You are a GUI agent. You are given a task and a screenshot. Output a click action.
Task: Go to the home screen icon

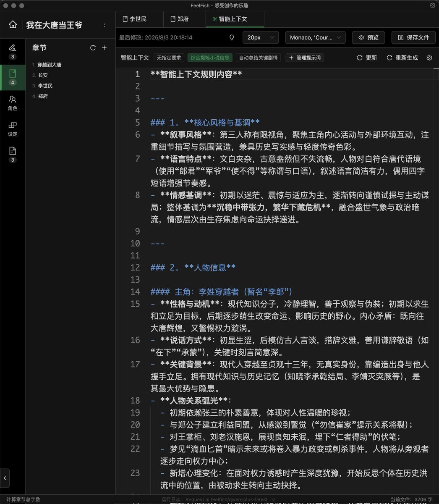tap(13, 25)
